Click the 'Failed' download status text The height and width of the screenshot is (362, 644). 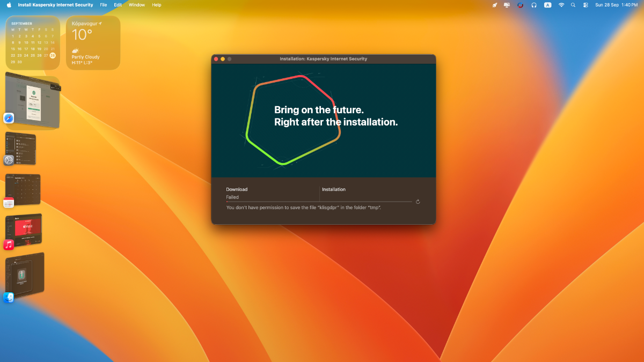[x=232, y=197]
